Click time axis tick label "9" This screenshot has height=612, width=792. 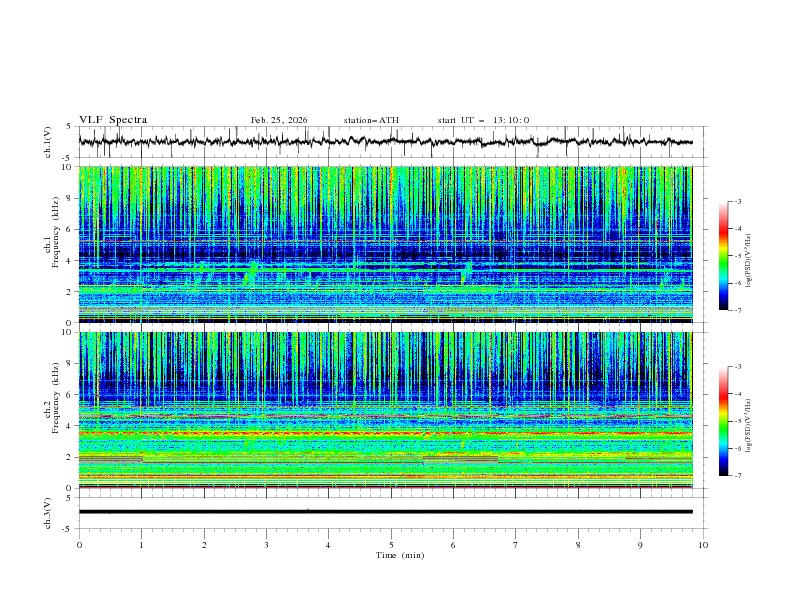pos(640,545)
